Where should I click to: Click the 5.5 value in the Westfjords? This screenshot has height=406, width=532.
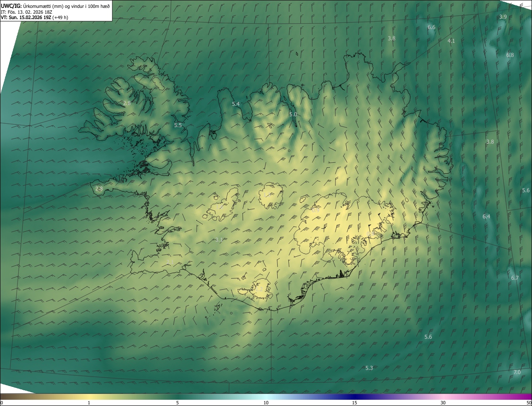(178, 125)
